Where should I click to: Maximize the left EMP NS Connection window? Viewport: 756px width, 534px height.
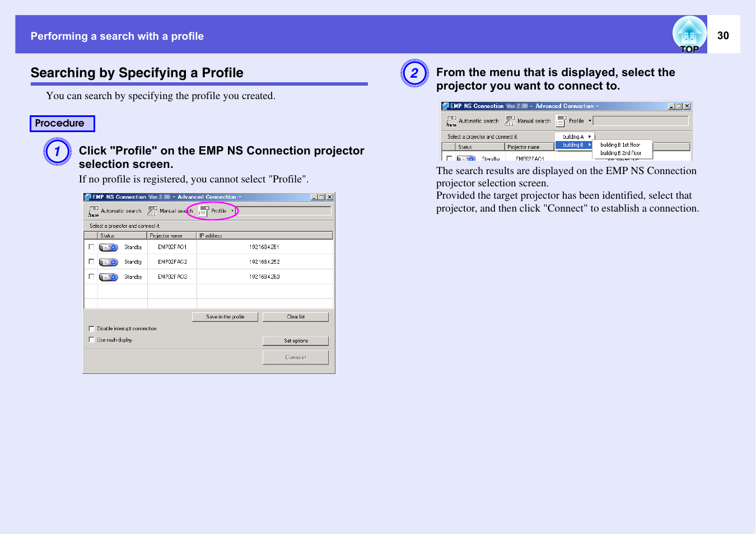coord(322,197)
